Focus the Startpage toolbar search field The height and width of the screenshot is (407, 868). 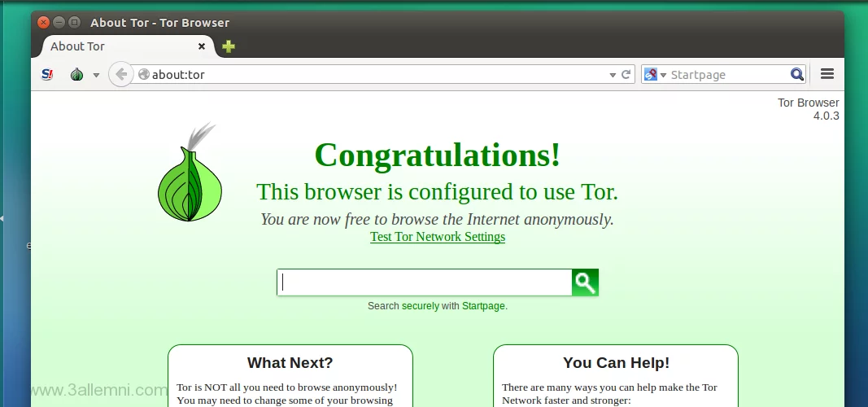click(x=724, y=75)
